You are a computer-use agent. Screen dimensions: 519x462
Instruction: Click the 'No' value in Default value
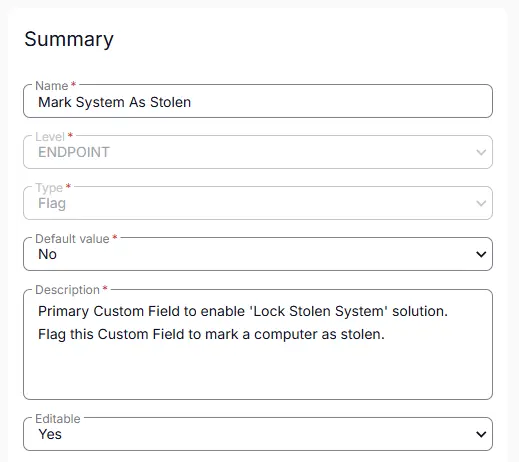tap(47, 254)
